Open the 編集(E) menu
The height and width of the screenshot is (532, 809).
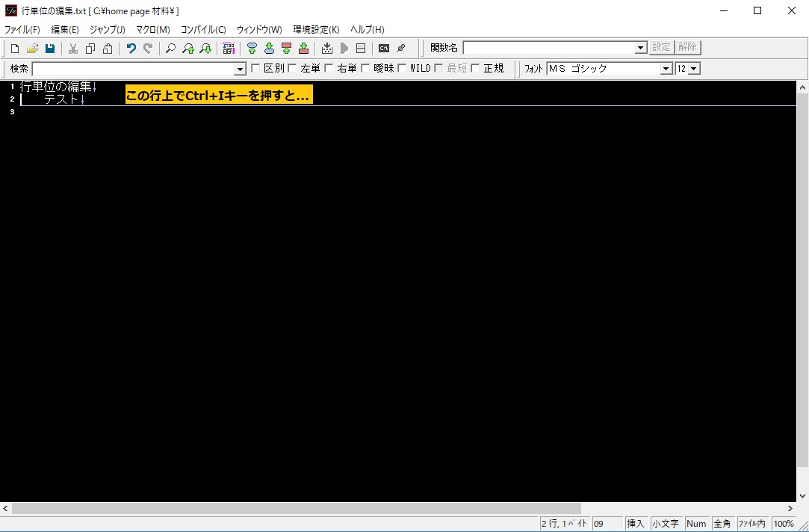(65, 29)
